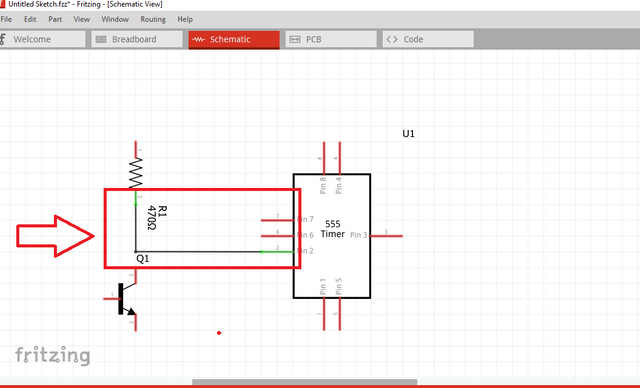This screenshot has width=640, height=388.
Task: Switch to the Code tab
Action: [x=428, y=39]
